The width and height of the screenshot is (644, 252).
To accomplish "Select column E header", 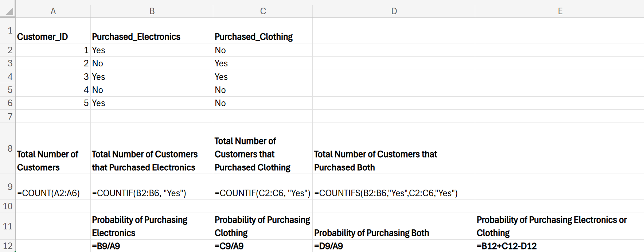I will click(x=560, y=11).
